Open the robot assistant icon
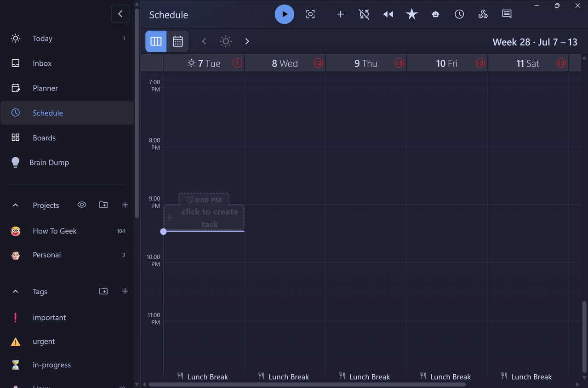 [x=435, y=14]
